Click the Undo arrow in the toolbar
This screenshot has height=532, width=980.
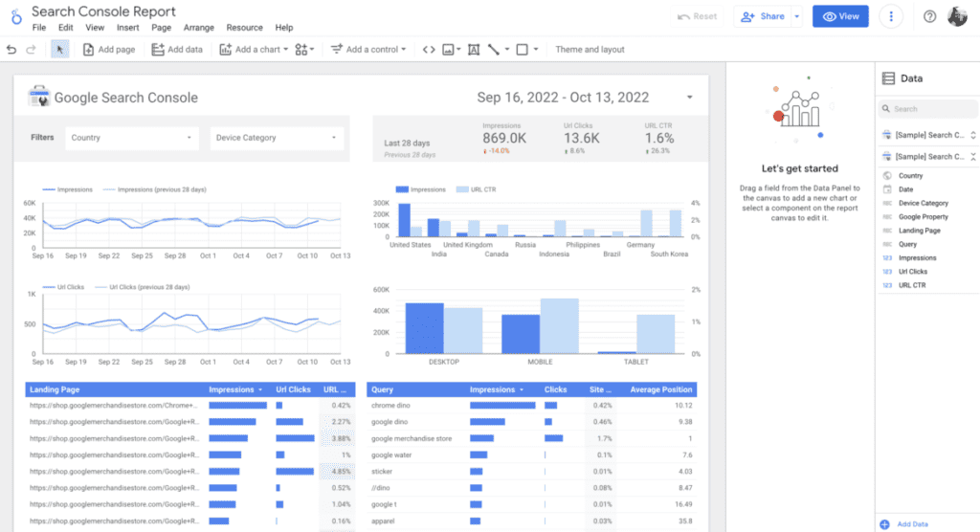(x=11, y=50)
